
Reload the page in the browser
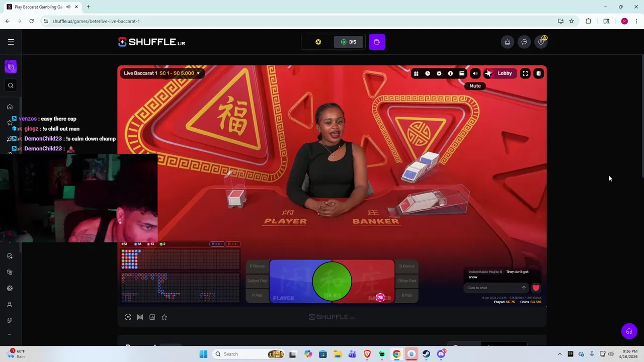[x=31, y=21]
